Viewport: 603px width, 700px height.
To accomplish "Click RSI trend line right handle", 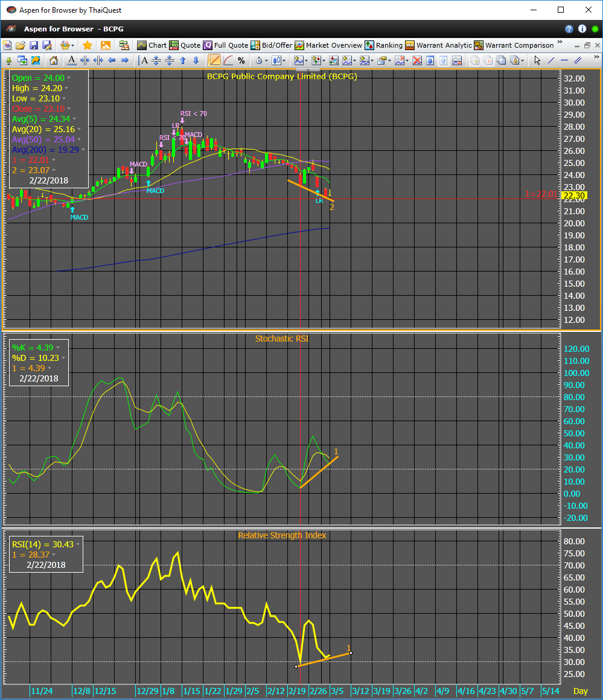I will click(x=351, y=653).
